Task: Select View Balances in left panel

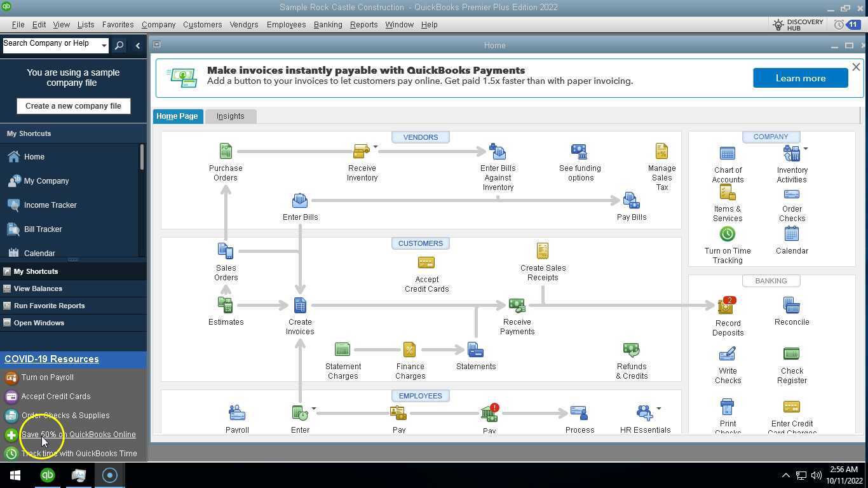Action: coord(38,288)
